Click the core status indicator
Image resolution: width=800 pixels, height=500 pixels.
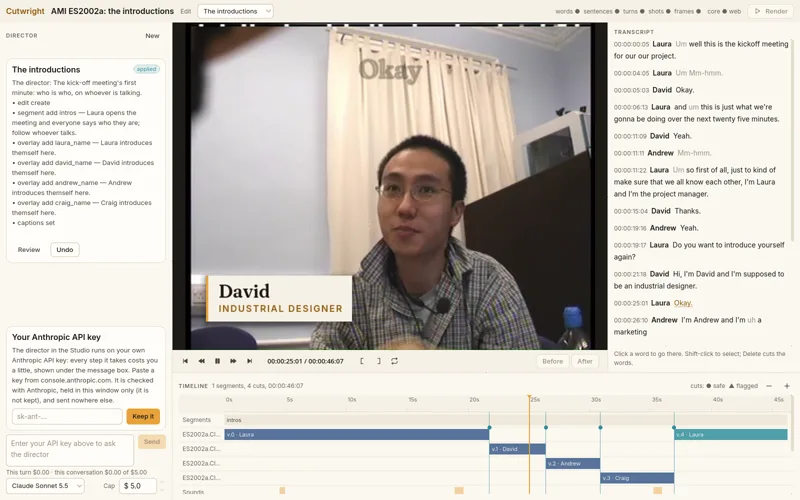pyautogui.click(x=717, y=11)
